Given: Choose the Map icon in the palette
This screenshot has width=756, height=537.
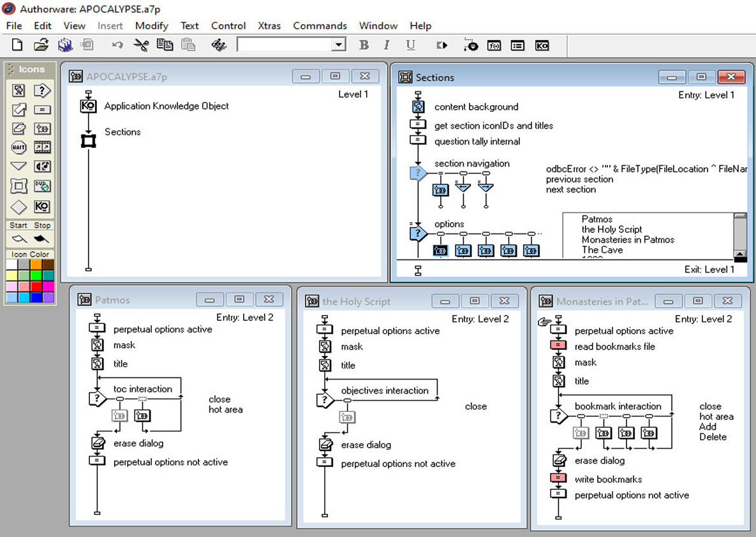Looking at the screenshot, I should coord(43,128).
